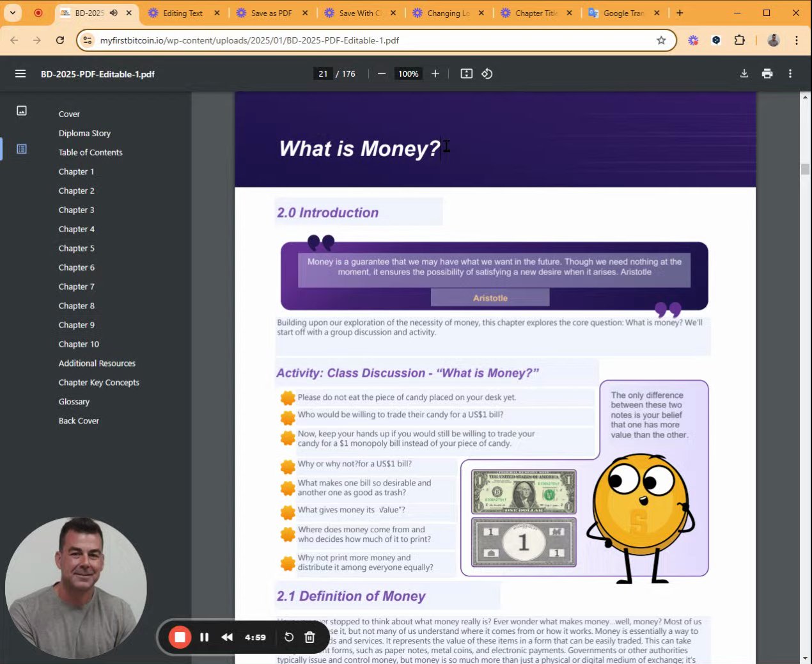Click the scrollbar up arrow
Image resolution: width=812 pixels, height=664 pixels.
(x=805, y=97)
